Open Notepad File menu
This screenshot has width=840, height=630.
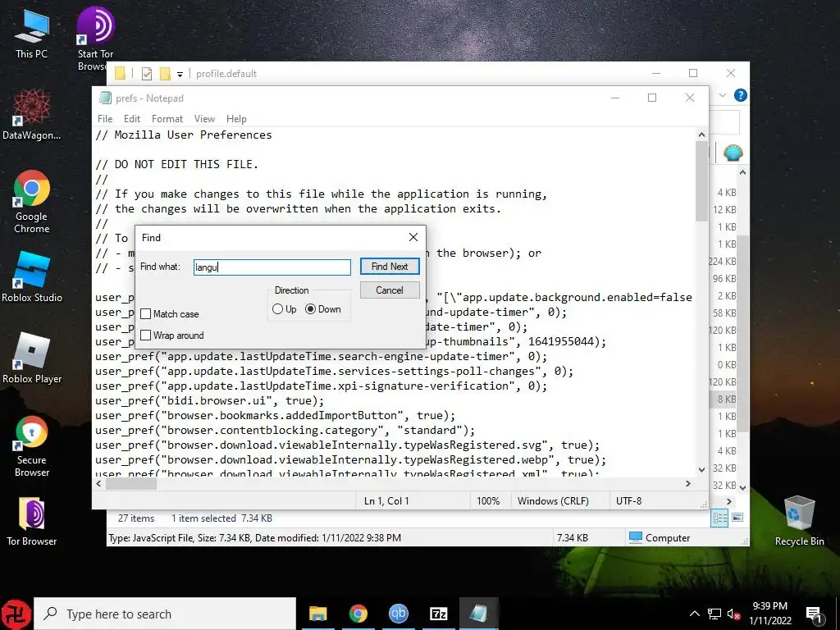(105, 118)
